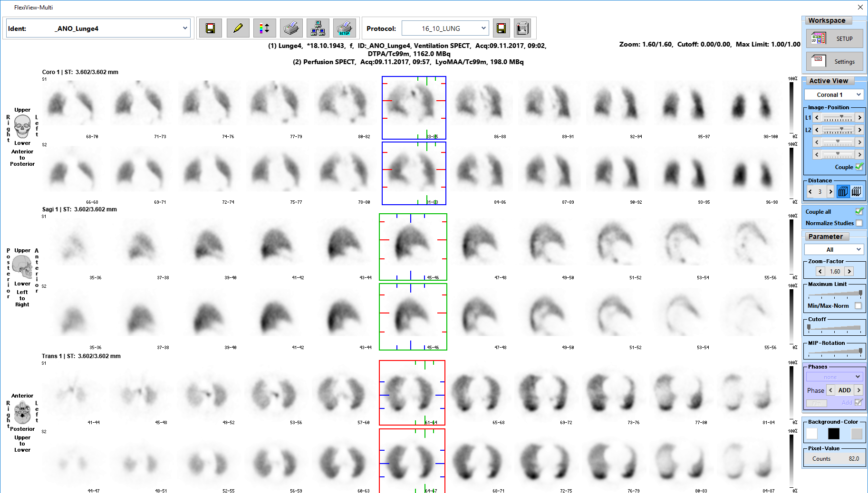Click the ADD phase button
The width and height of the screenshot is (868, 493).
844,390
